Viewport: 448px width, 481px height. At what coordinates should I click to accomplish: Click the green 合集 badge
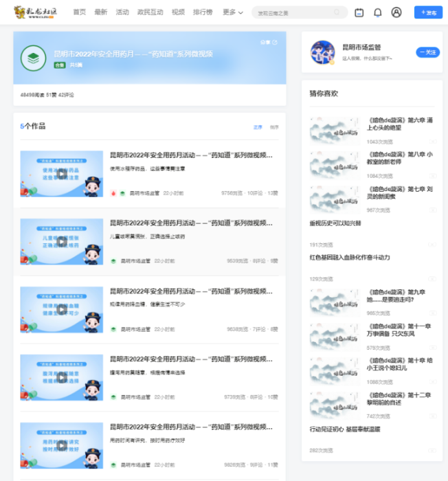pyautogui.click(x=60, y=65)
